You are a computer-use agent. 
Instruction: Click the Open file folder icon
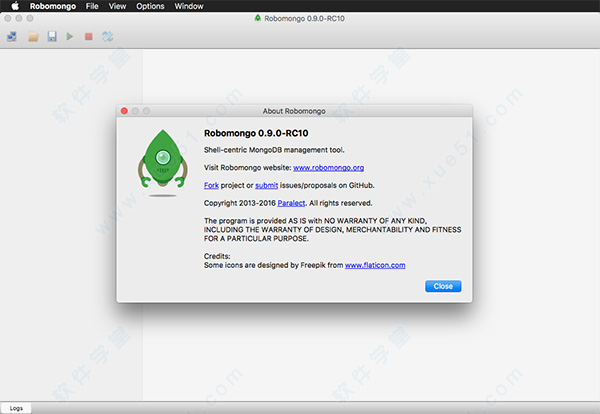tap(33, 37)
